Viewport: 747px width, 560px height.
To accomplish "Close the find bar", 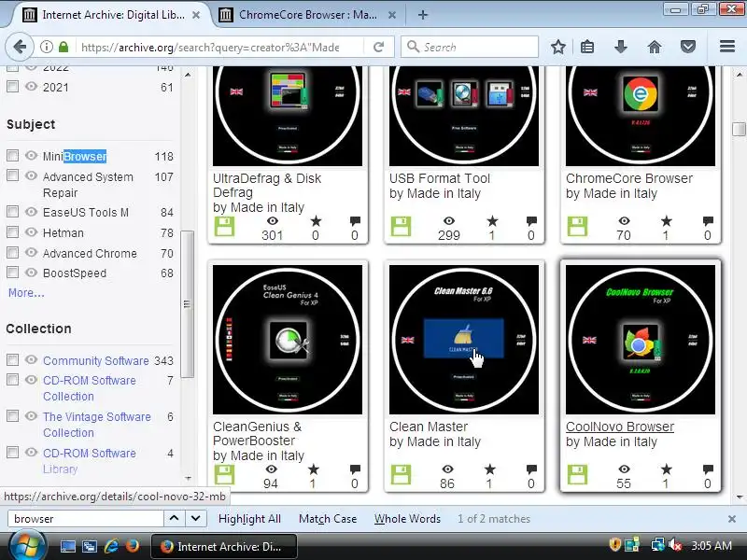I will tap(732, 519).
